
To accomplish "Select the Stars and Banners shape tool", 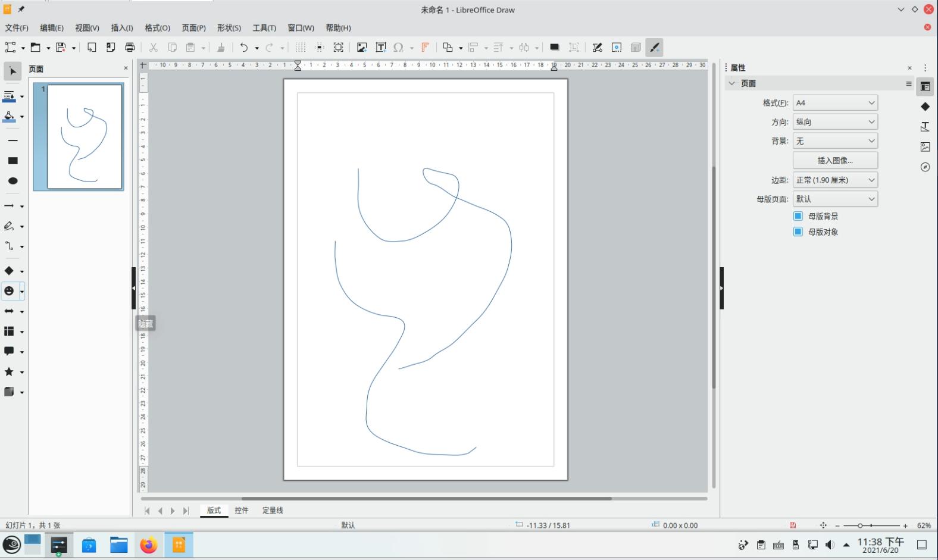I will (9, 372).
